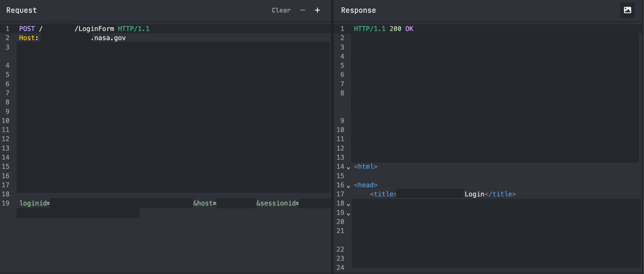The image size is (644, 274).
Task: Click the /LoginForm path text
Action: click(94, 29)
